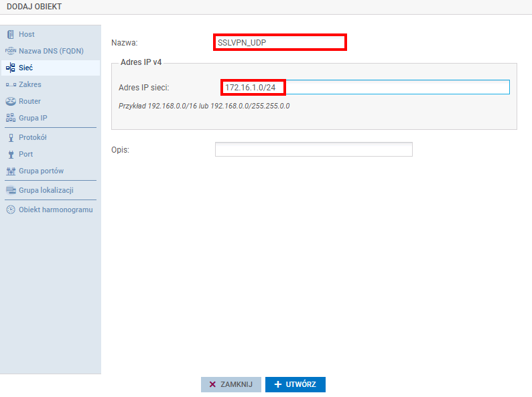This screenshot has height=397, width=532.
Task: Click the plus icon on UTWÓRZ
Action: tap(278, 384)
